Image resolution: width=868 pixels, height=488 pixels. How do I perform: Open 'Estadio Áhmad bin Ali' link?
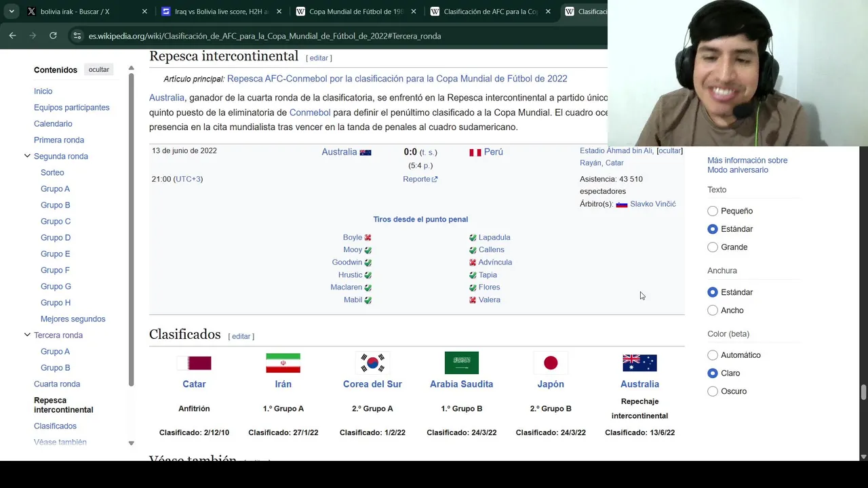[x=616, y=150]
